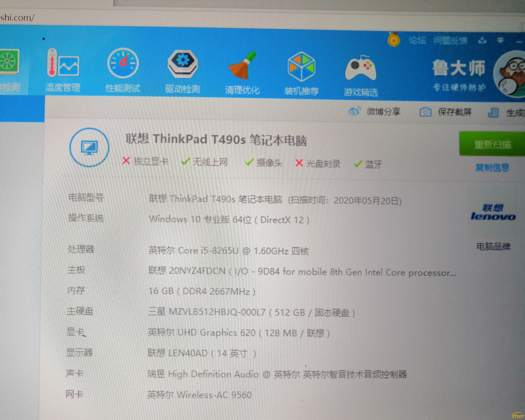Open the 问题反馈 feedback link

click(450, 41)
